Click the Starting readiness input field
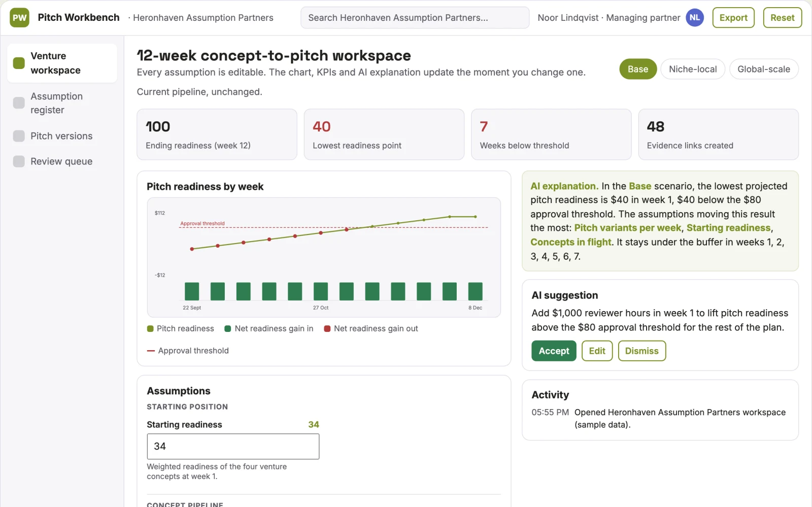Image resolution: width=812 pixels, height=507 pixels. tap(233, 447)
